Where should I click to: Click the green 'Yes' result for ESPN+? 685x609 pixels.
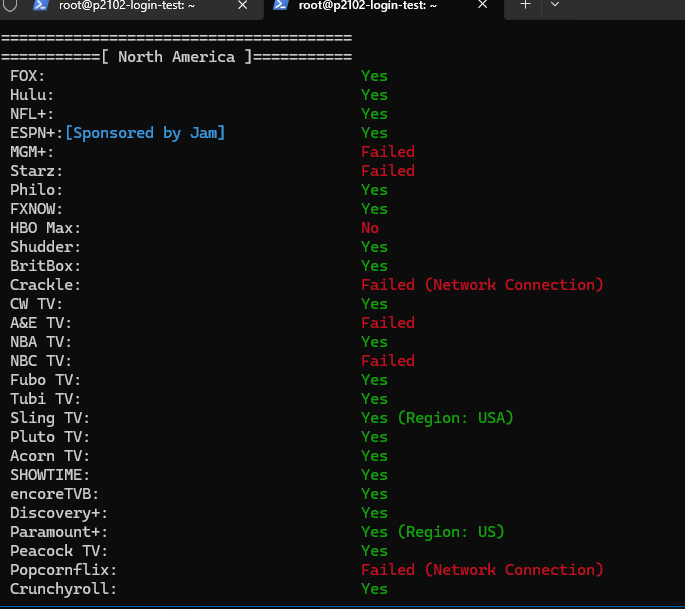[374, 133]
